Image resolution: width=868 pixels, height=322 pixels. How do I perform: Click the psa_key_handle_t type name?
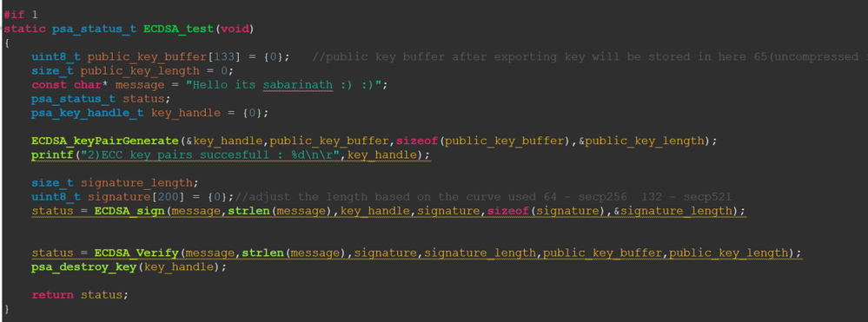[x=87, y=113]
